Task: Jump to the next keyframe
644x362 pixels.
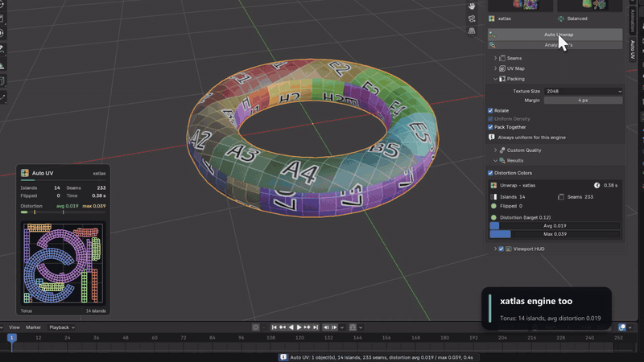Action: click(x=308, y=327)
